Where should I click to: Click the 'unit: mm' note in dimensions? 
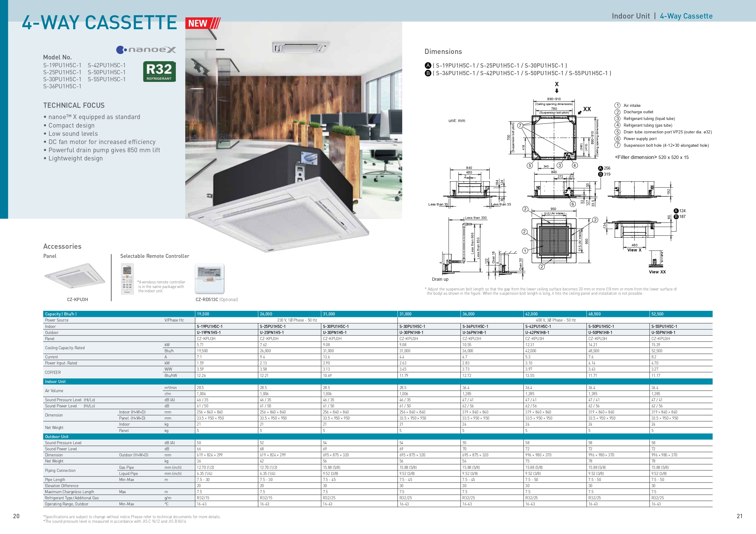[457, 121]
